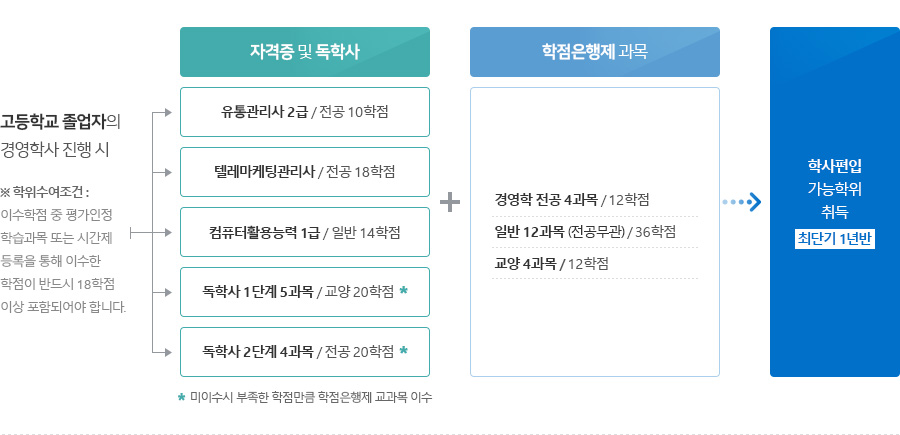
Task: Click the blue dotted arrow icon
Action: point(742,202)
